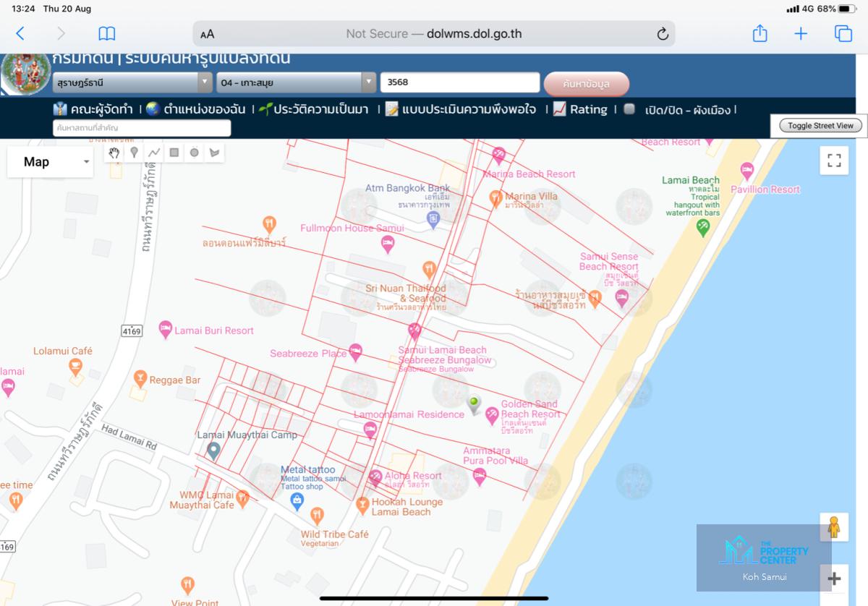The image size is (868, 606).
Task: Click Atm Bangkok Bank pin
Action: (433, 221)
